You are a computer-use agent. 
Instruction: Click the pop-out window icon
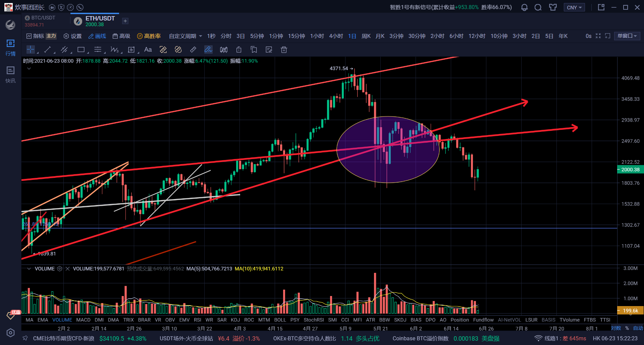point(601,7)
